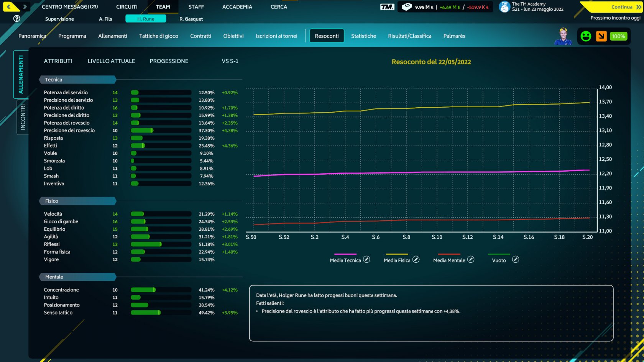Edit the Media Tecnica graph line

click(x=366, y=260)
